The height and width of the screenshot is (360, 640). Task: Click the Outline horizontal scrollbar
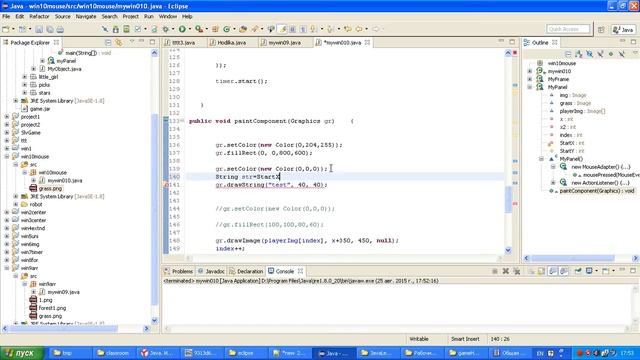coord(572,258)
